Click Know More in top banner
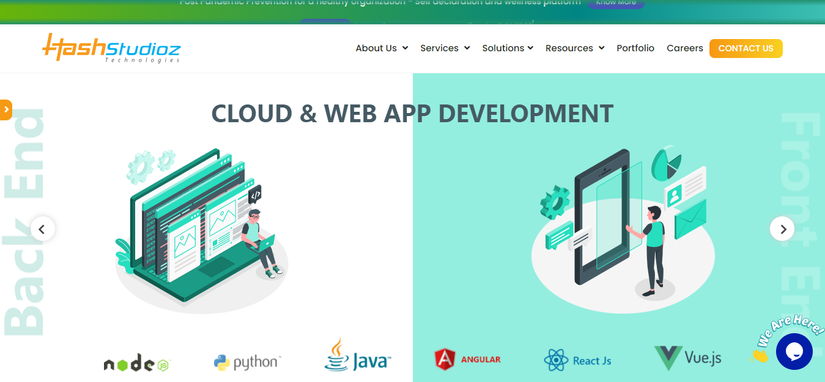 [616, 3]
